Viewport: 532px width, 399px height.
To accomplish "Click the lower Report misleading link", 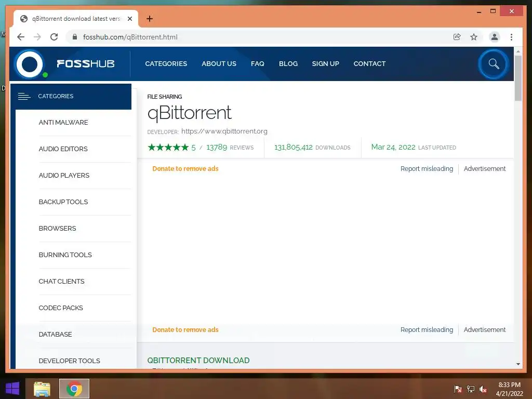I will click(427, 330).
